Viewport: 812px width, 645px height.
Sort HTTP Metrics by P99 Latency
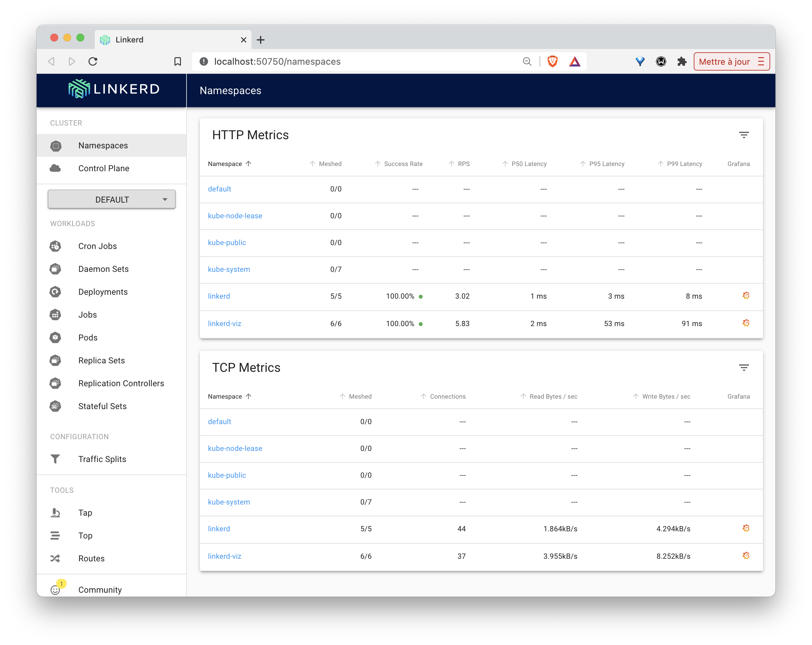680,164
